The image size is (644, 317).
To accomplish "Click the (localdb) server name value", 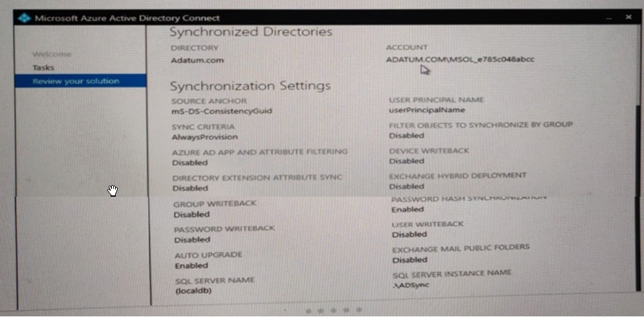I will [193, 291].
